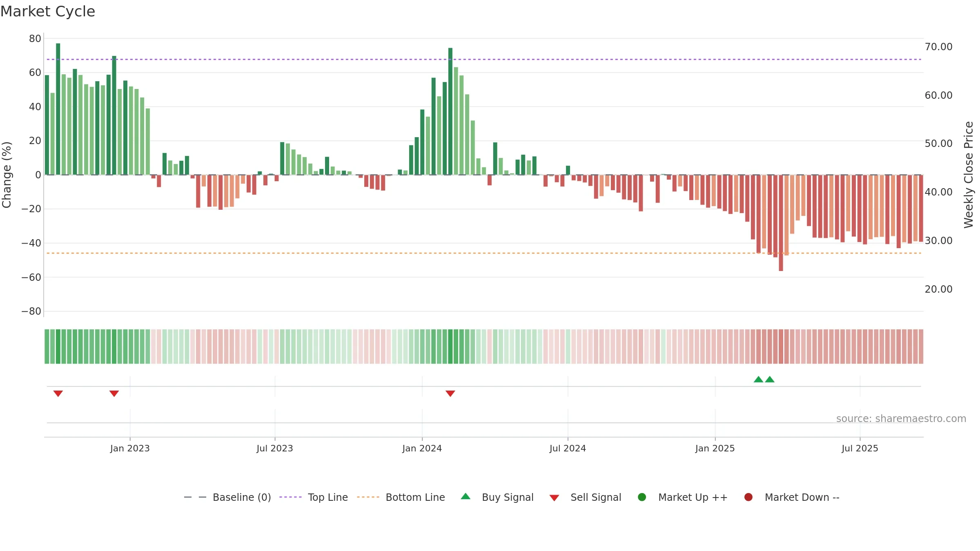Click the Sell Signal legend triangle icon
Viewport: 980px width, 551px height.
(554, 498)
